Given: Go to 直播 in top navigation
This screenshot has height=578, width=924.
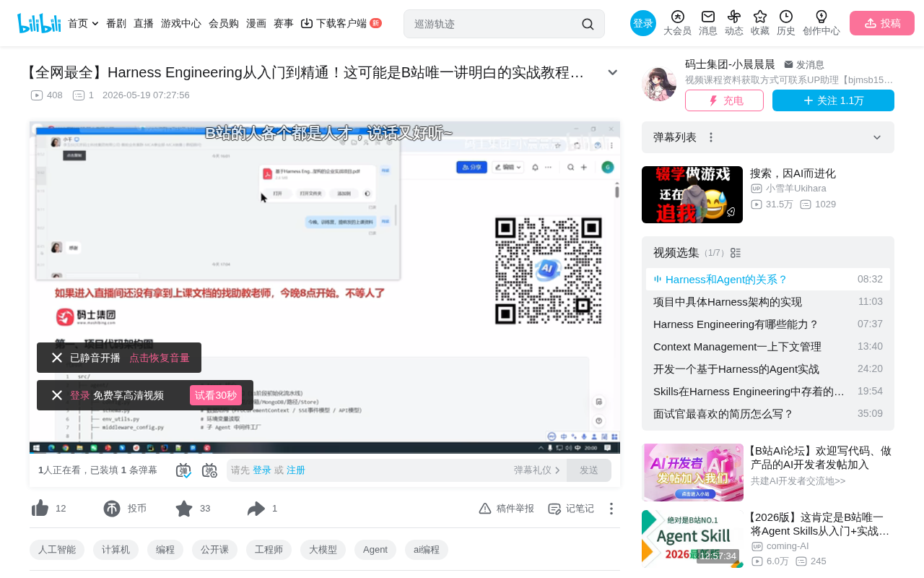Looking at the screenshot, I should [x=144, y=23].
